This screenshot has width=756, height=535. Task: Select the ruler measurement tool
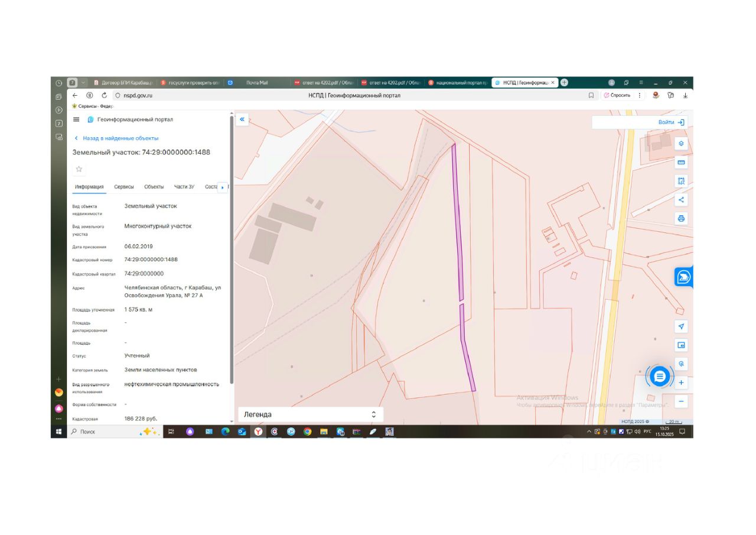[681, 163]
